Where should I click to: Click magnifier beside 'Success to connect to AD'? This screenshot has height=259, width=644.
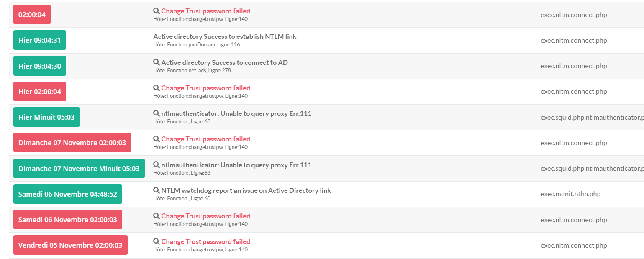point(157,63)
